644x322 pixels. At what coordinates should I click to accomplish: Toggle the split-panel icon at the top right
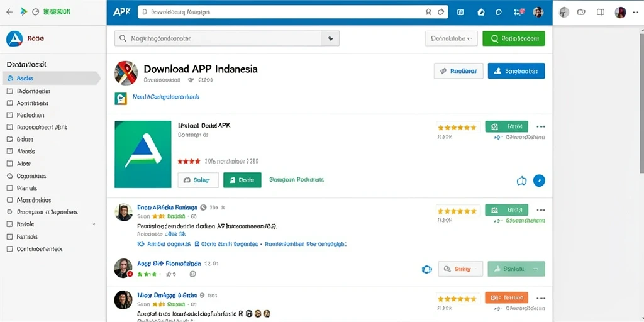point(601,13)
